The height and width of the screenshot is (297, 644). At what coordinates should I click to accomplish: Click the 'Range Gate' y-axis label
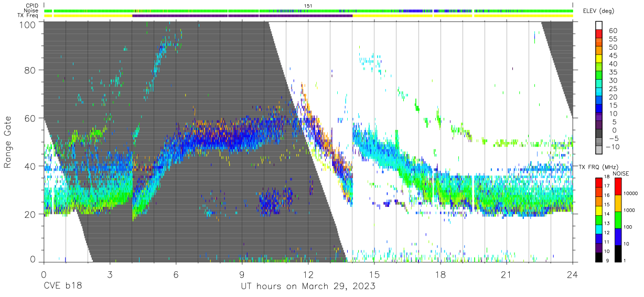(x=8, y=142)
